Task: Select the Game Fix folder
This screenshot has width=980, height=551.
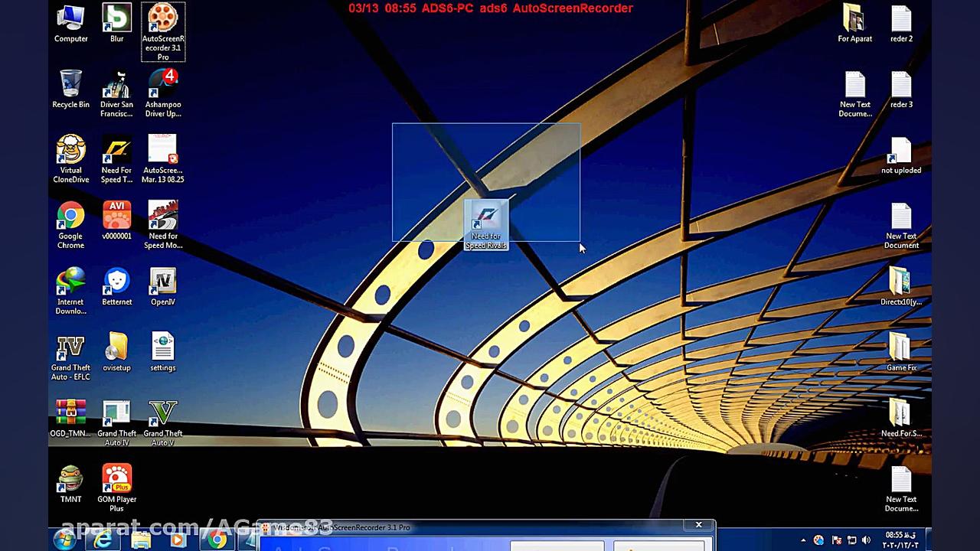Action: [x=901, y=352]
